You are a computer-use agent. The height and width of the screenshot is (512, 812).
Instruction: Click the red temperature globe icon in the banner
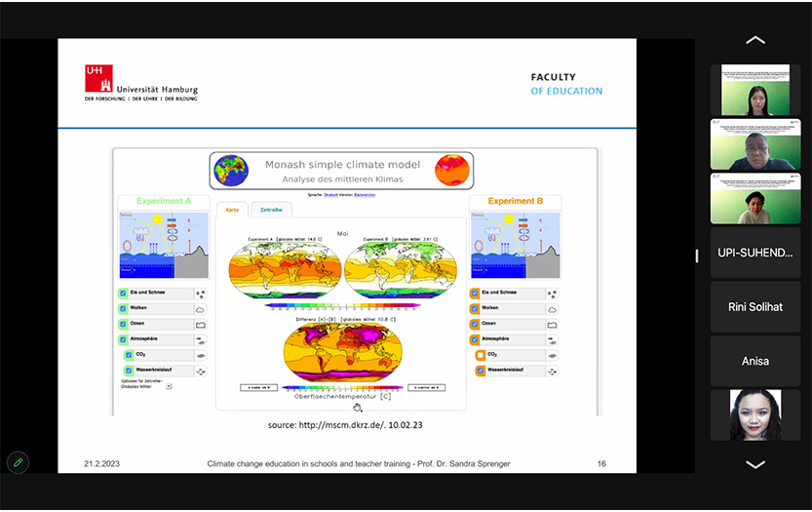pyautogui.click(x=451, y=171)
